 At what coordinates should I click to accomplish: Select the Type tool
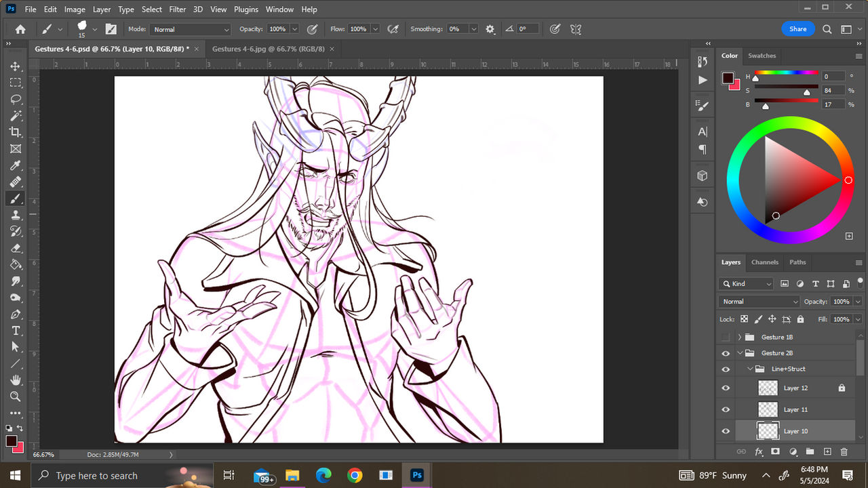coord(16,331)
